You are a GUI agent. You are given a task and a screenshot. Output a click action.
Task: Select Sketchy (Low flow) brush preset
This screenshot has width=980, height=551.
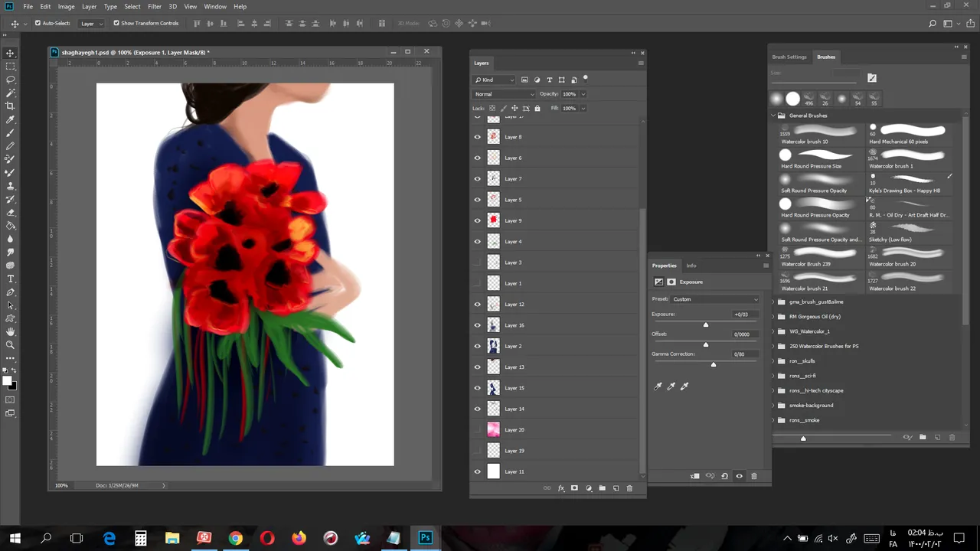click(910, 233)
